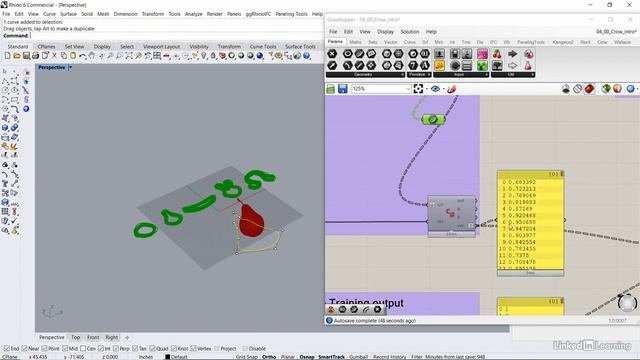Click the wireframe preview icon in Grasshopper

click(577, 89)
